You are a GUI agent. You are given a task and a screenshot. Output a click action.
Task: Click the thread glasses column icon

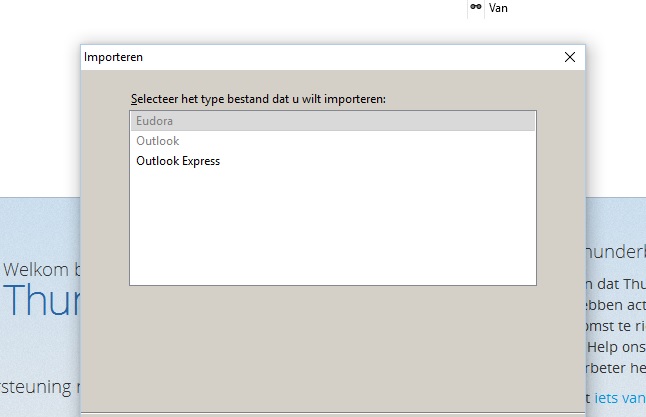pos(476,7)
